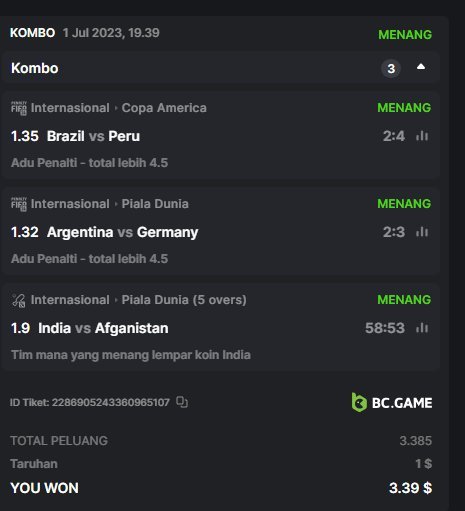Click the cricket icon beside Piala Dunia (5 overs)
This screenshot has height=511, width=465.
click(19, 300)
